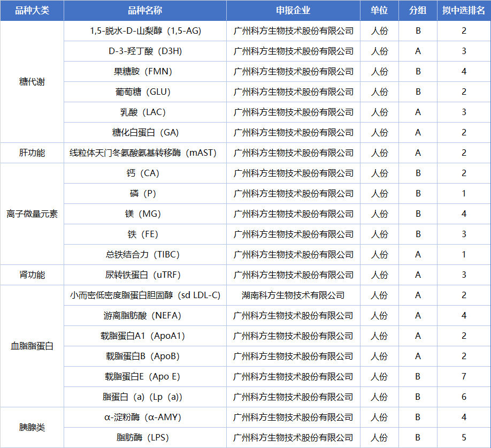Select the 胰腺类 category cell
The width and height of the screenshot is (491, 448).
(32, 428)
